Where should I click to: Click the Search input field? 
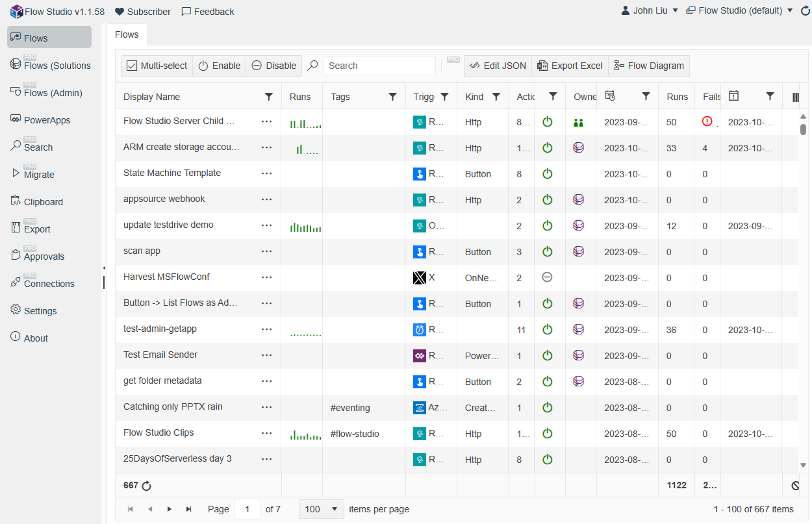(x=379, y=66)
